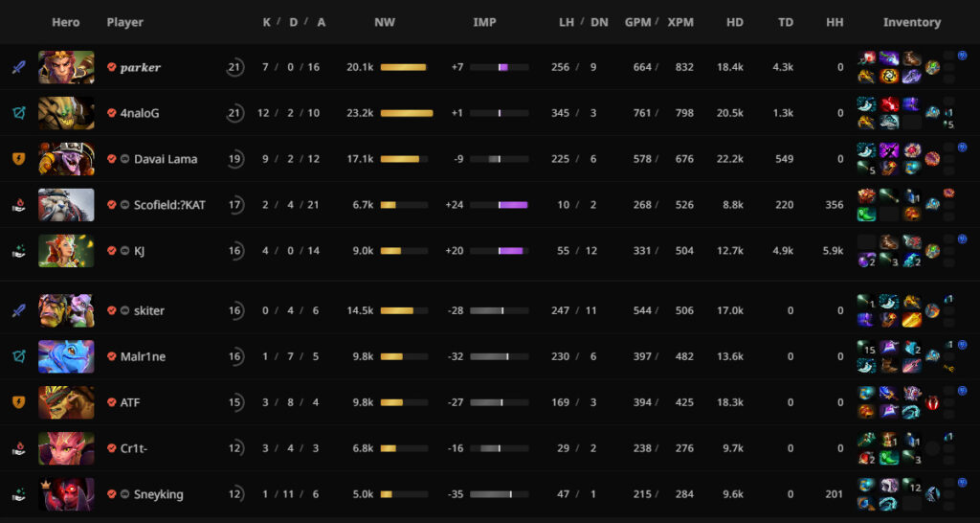Click the offlane shield icon beside Davai Lama
This screenshot has width=980, height=523.
click(18, 159)
